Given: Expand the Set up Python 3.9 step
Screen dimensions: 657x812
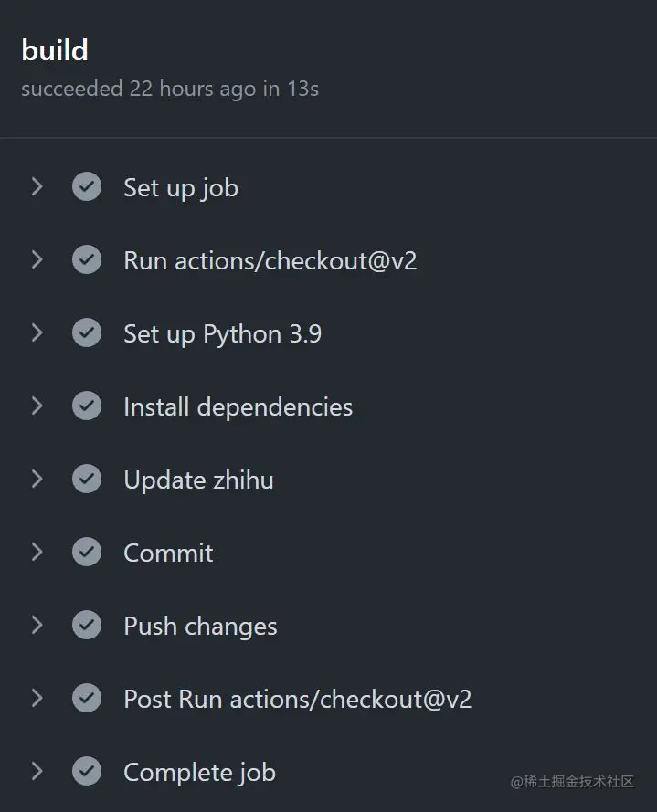Looking at the screenshot, I should click(37, 333).
